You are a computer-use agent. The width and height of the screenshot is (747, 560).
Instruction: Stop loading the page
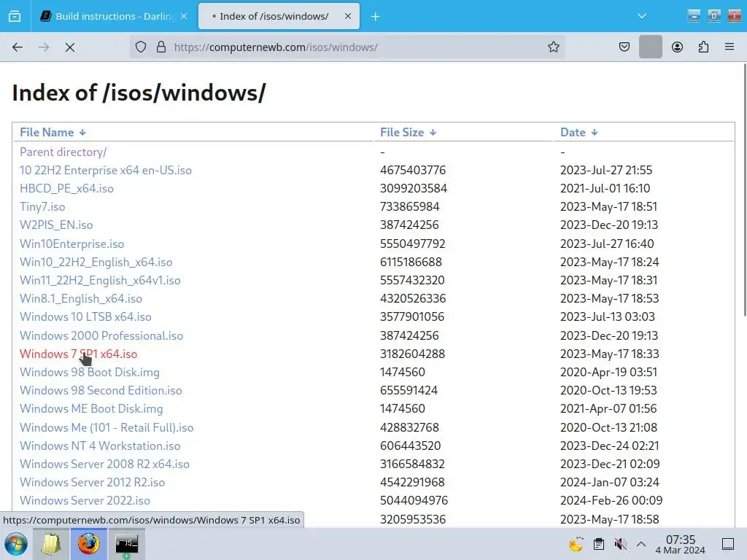pyautogui.click(x=70, y=47)
